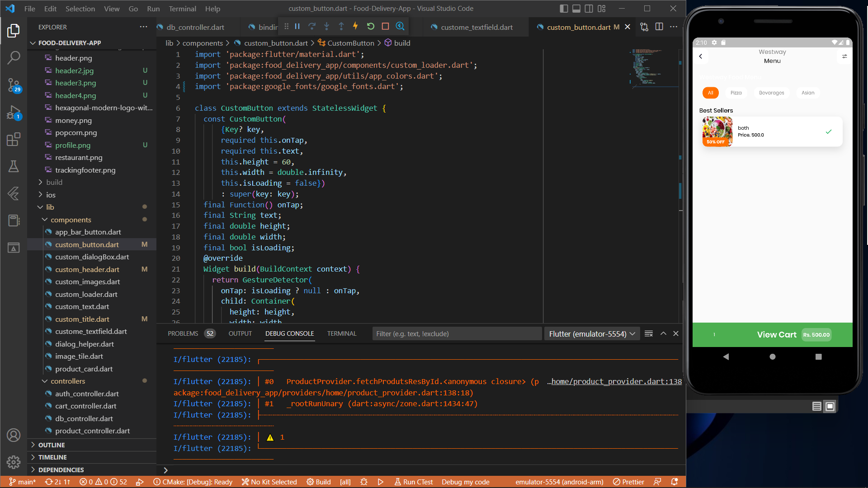Click the Step Into debug icon

click(327, 26)
